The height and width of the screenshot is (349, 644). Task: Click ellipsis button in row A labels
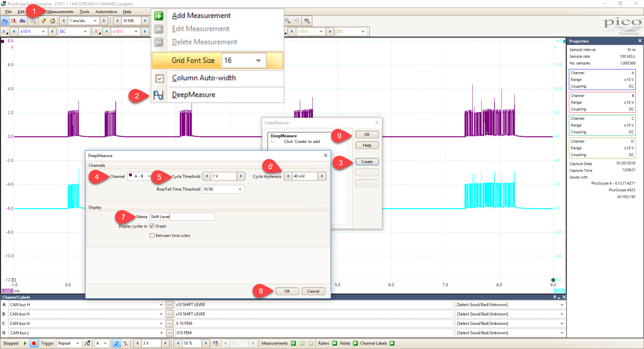169,305
